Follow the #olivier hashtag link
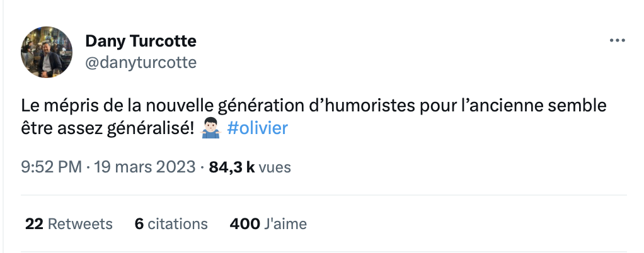The image size is (644, 253). tap(256, 128)
